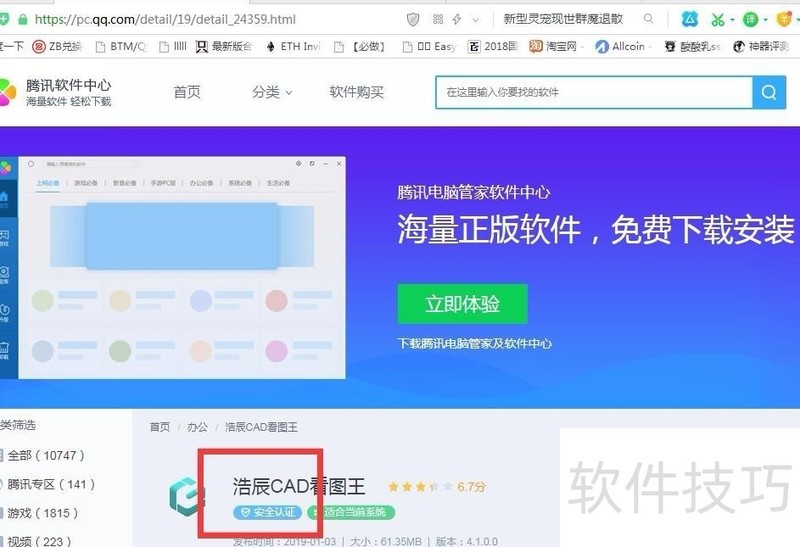Select the 全部 (10747) category filter
Image resolution: width=800 pixels, height=547 pixels.
pyautogui.click(x=43, y=455)
